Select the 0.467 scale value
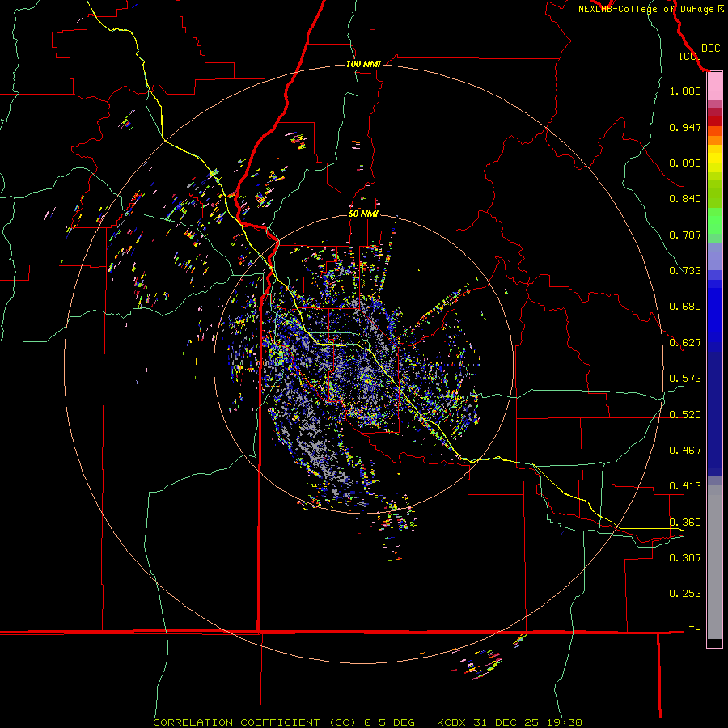Viewport: 728px width, 728px height. pyautogui.click(x=685, y=451)
